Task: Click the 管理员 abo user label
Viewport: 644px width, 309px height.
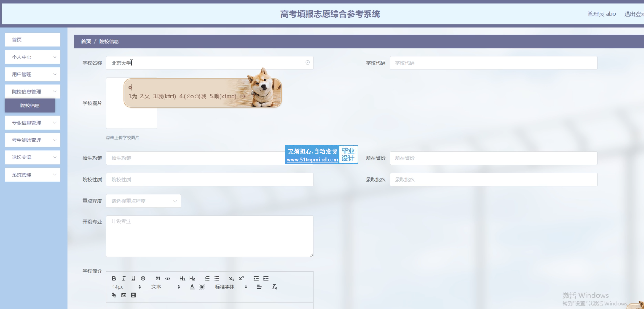Action: pos(602,14)
